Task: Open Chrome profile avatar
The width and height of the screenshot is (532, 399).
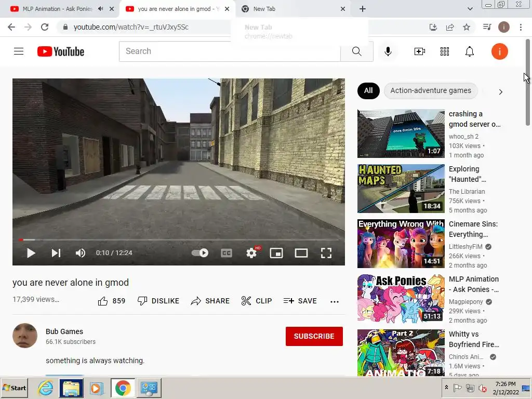Action: click(x=504, y=27)
